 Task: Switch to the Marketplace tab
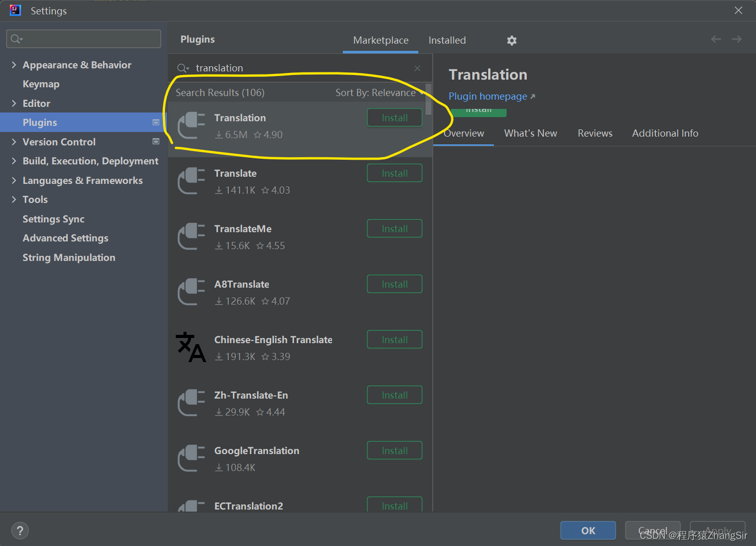coord(381,40)
